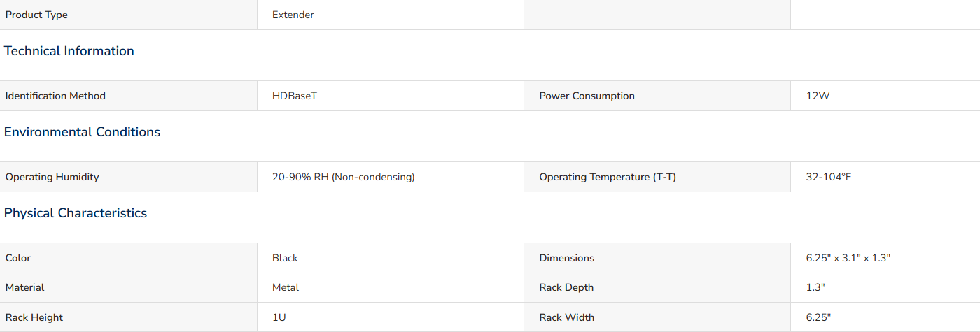Click the Rack Depth label
980x332 pixels.
click(566, 287)
